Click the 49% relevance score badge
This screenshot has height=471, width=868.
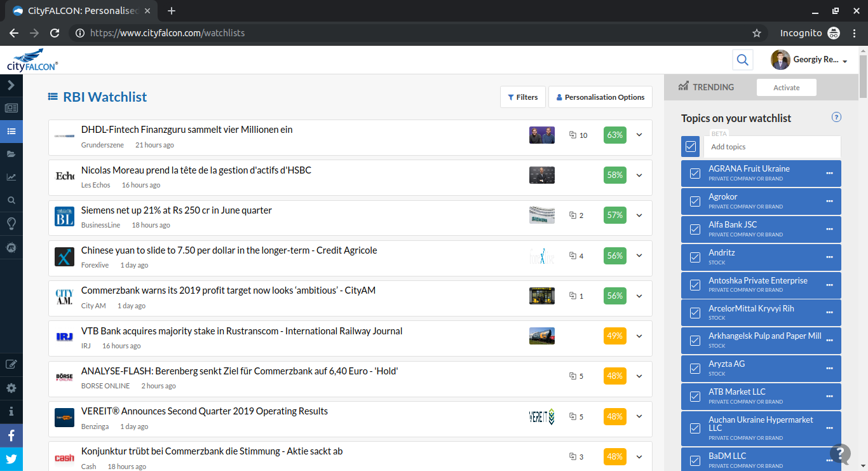click(615, 336)
